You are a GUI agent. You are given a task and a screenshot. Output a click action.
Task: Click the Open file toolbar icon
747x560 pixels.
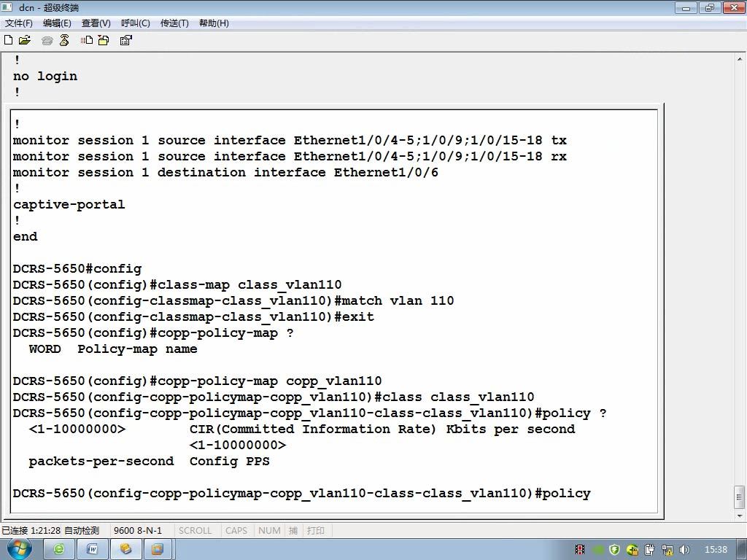click(25, 40)
